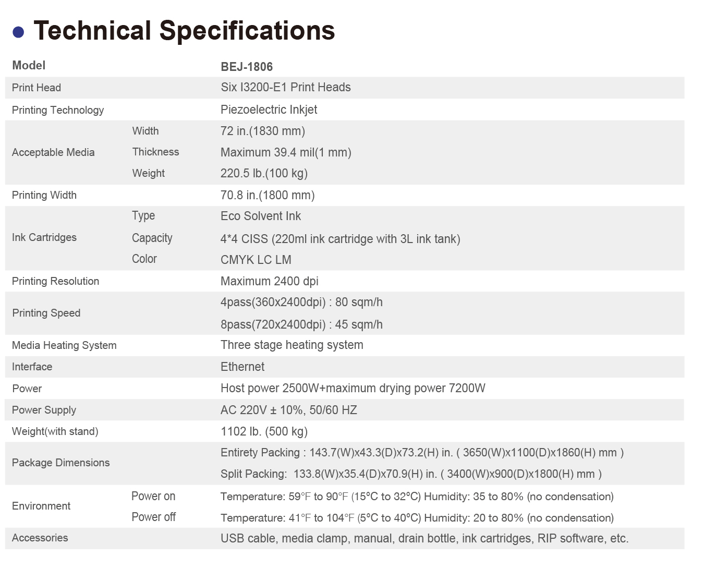Click the Acceptable Media row label
Image resolution: width=728 pixels, height=580 pixels.
pos(53,152)
